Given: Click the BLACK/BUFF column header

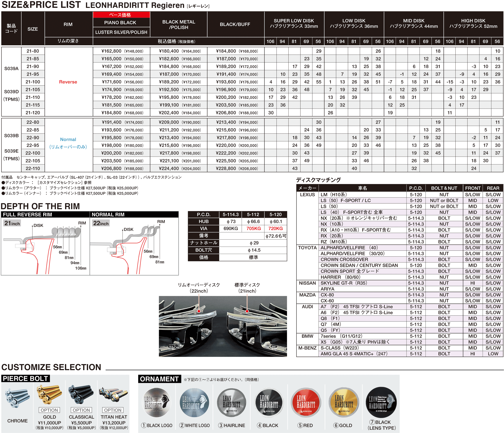Looking at the screenshot, I should pyautogui.click(x=236, y=25).
